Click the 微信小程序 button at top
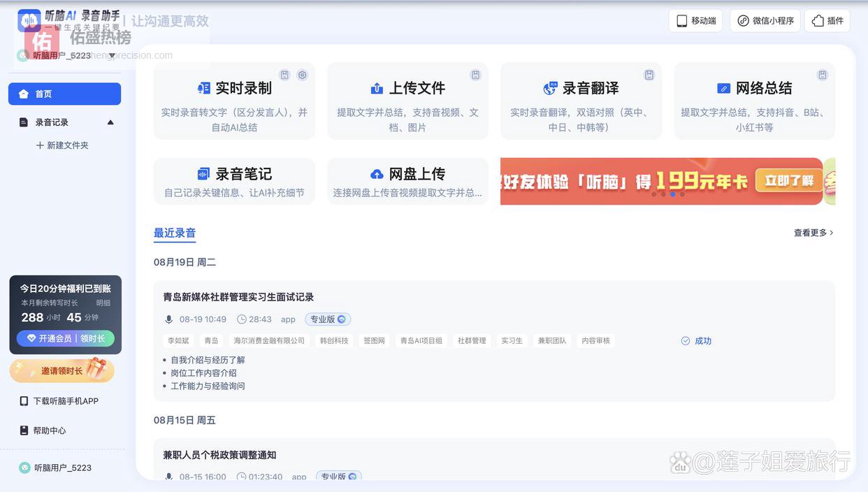The height and width of the screenshot is (492, 868). tap(765, 21)
